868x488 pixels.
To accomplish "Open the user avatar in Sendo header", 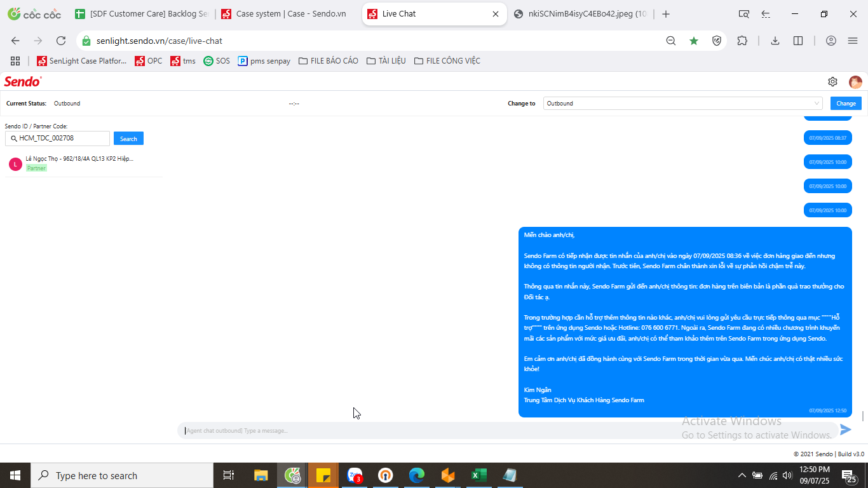I will (x=855, y=82).
